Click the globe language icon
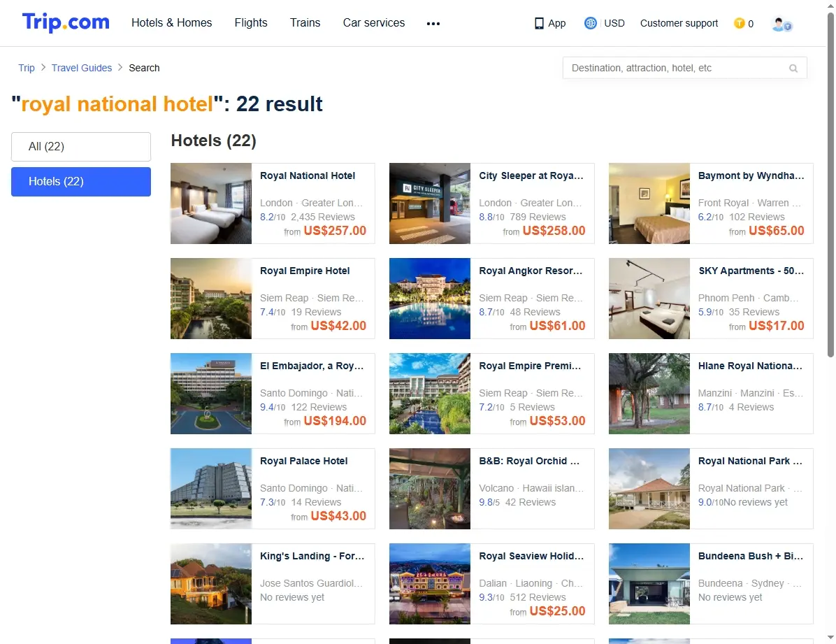The width and height of the screenshot is (836, 644). point(590,23)
